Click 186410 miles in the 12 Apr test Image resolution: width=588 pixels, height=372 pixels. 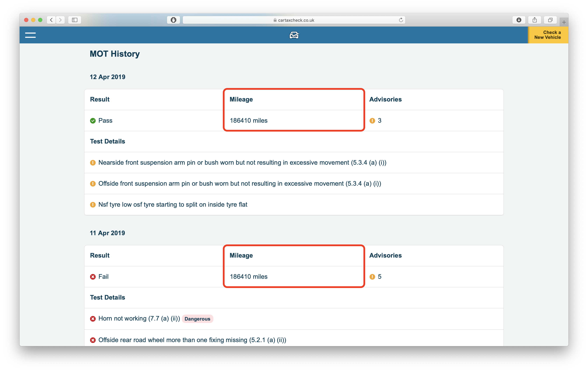tap(249, 120)
